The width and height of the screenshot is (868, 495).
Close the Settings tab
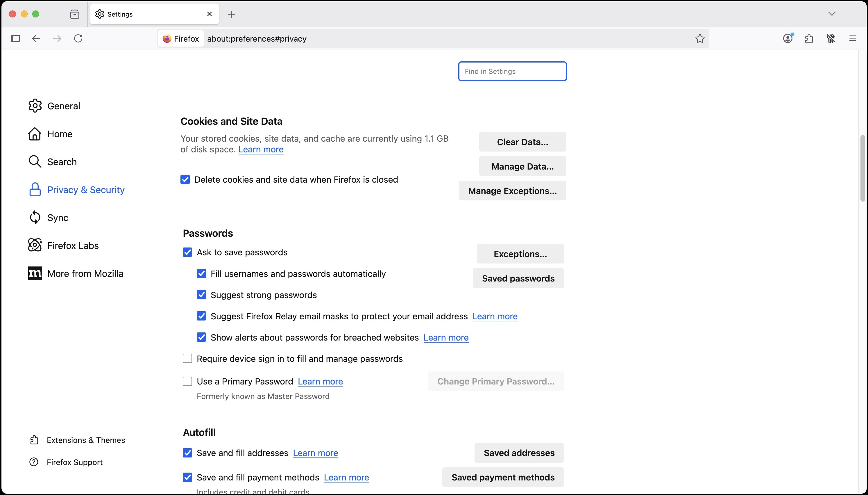[x=210, y=14]
